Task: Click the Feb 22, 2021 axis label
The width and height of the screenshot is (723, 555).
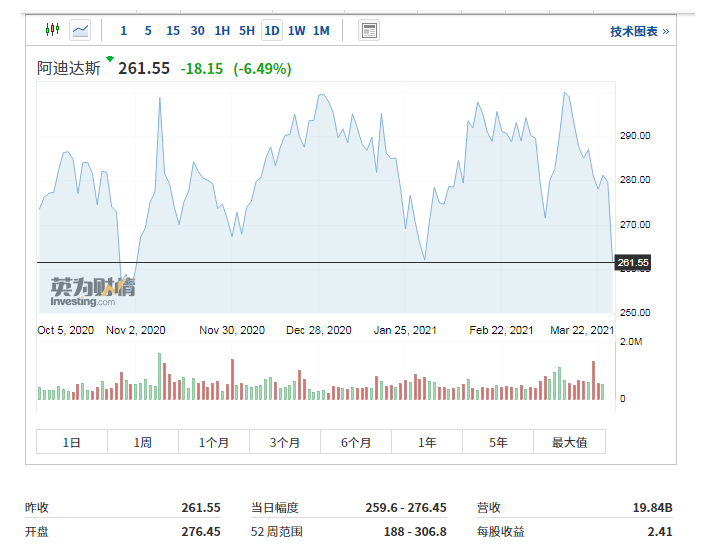Action: [x=501, y=331]
